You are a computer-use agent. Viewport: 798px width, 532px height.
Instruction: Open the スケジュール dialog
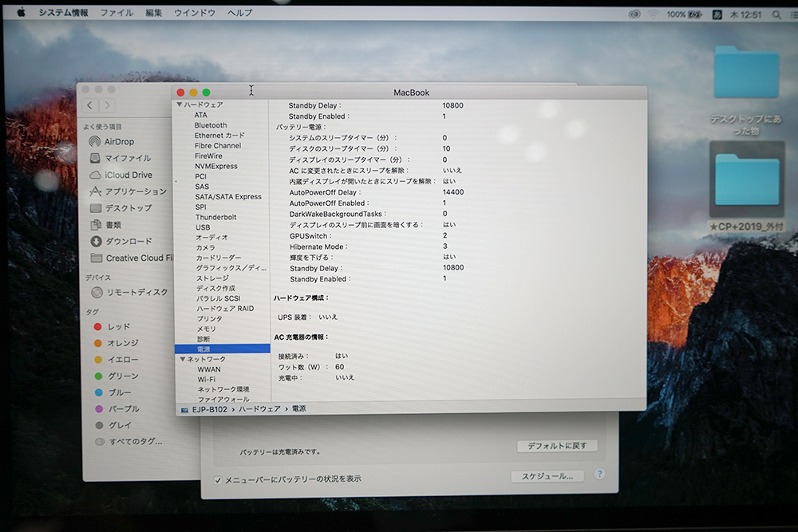pyautogui.click(x=546, y=476)
